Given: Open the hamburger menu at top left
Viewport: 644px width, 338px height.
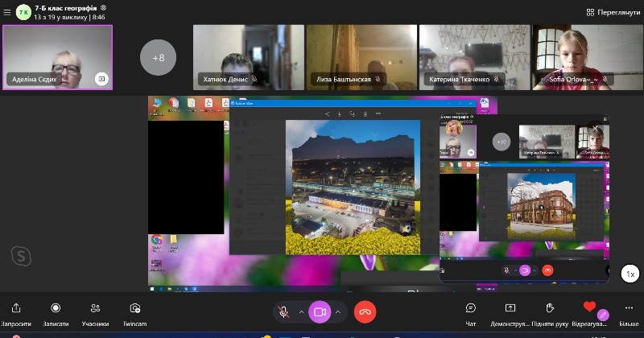Looking at the screenshot, I should coord(7,12).
